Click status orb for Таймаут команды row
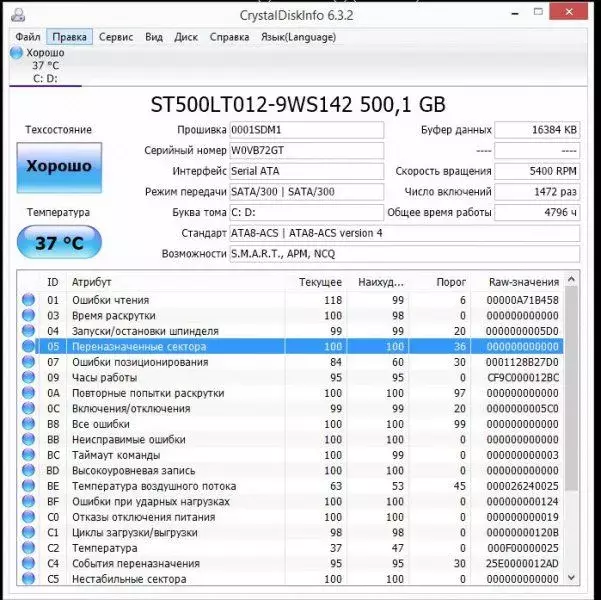Viewport: 601px width, 600px height. (x=28, y=455)
